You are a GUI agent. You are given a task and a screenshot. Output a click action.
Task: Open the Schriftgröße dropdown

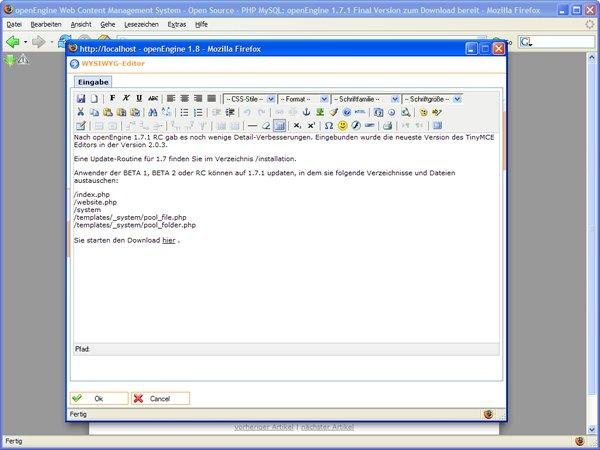coord(432,99)
